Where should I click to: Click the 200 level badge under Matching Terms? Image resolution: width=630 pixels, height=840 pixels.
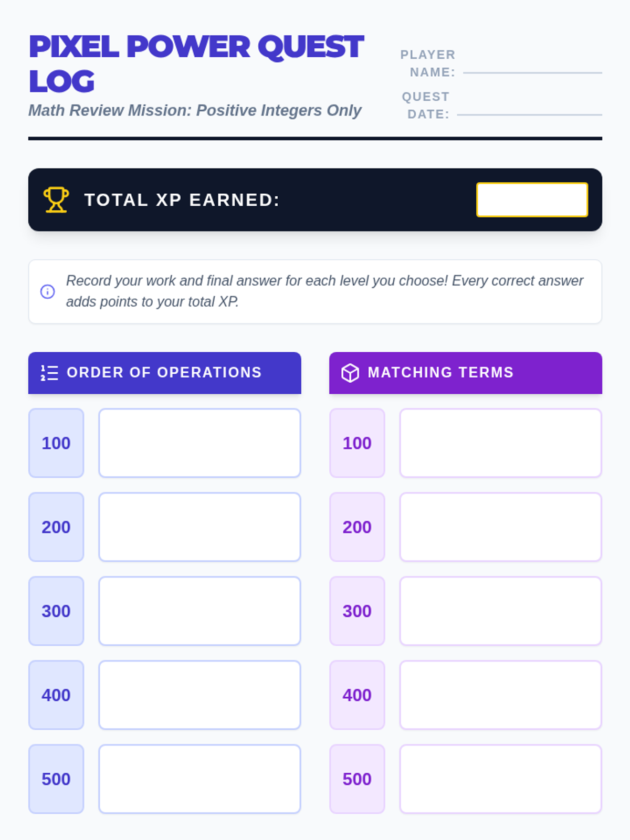pos(357,527)
